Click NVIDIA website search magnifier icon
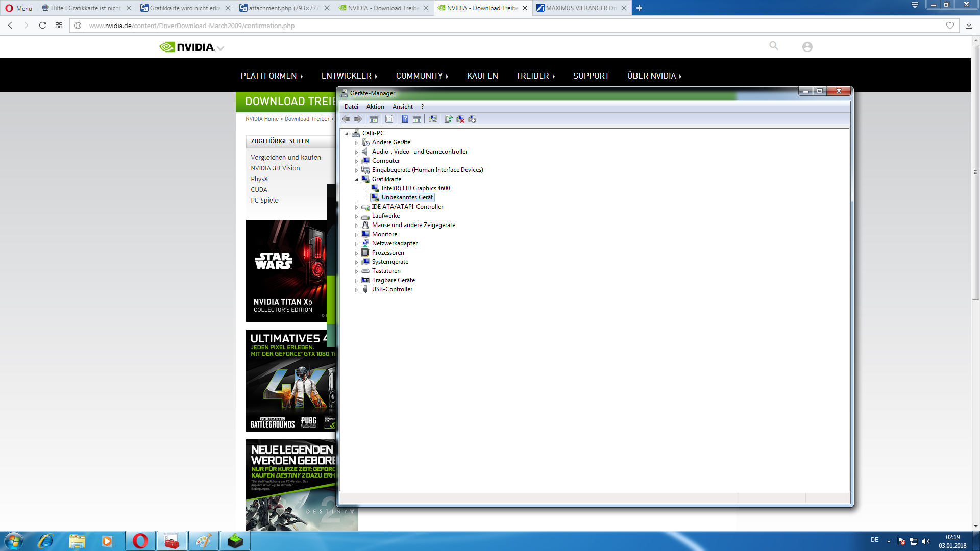Viewport: 980px width, 551px height. coord(774,46)
